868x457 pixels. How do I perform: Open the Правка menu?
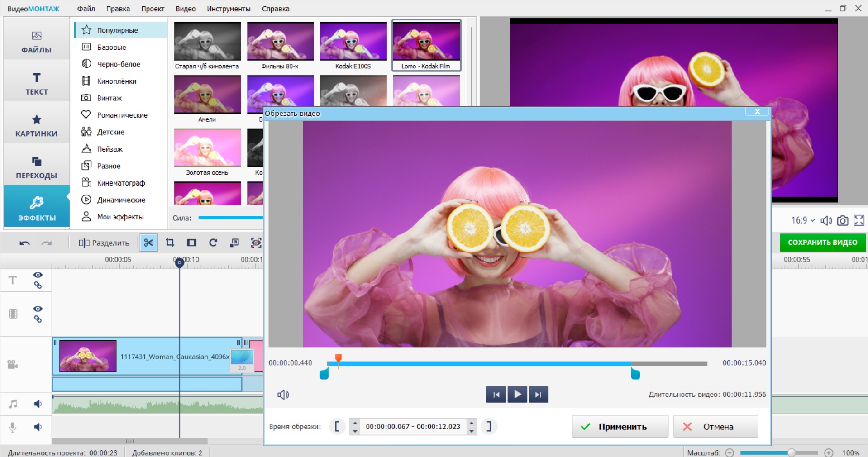click(118, 9)
